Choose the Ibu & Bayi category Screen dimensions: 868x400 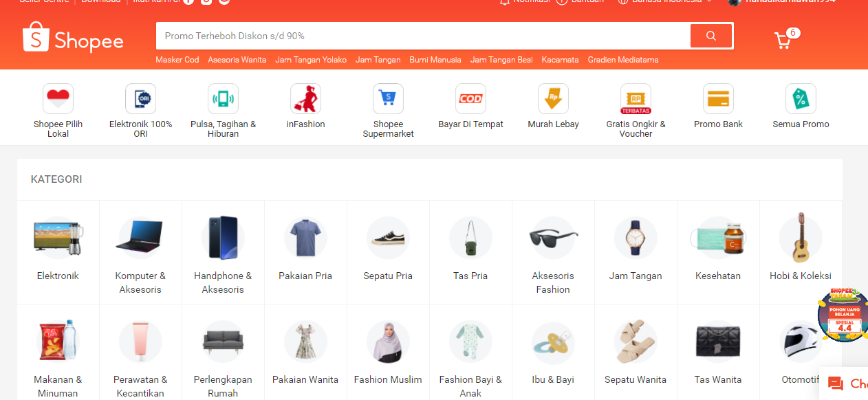(554, 353)
